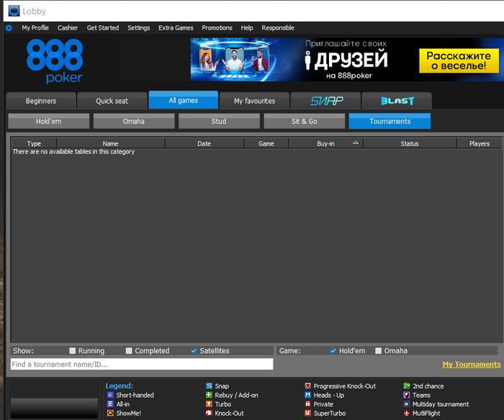This screenshot has width=504, height=420.
Task: Switch to the SNAP tab
Action: (x=326, y=101)
